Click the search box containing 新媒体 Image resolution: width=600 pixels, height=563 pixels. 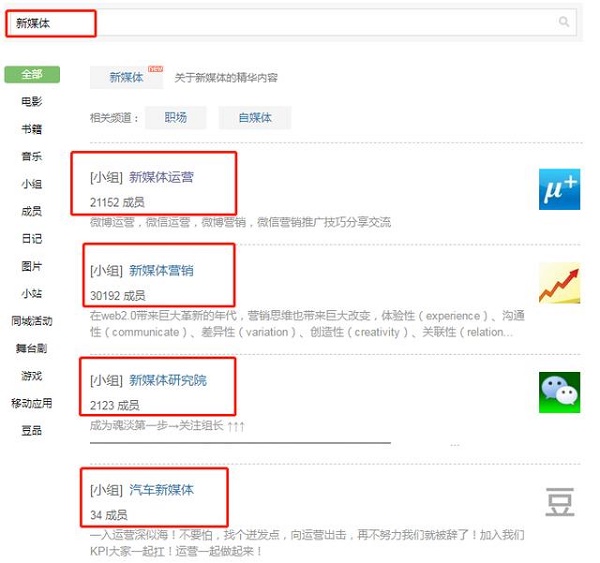tap(292, 23)
